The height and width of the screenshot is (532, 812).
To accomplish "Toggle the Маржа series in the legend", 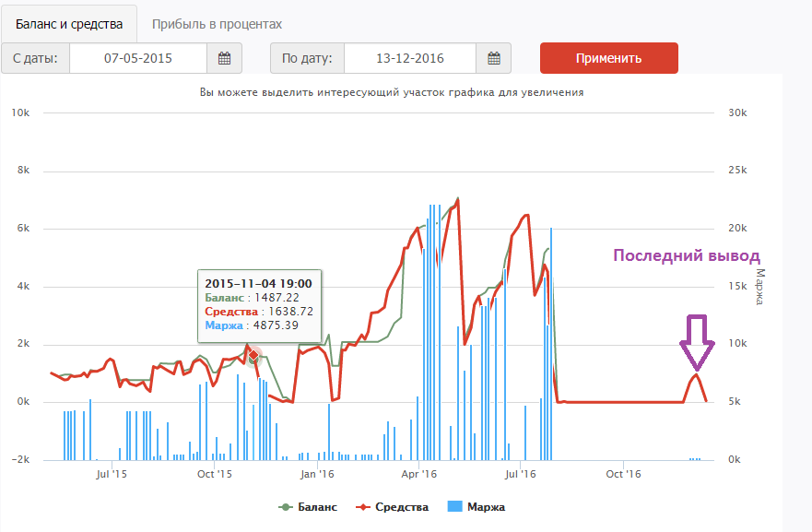I will point(477,507).
